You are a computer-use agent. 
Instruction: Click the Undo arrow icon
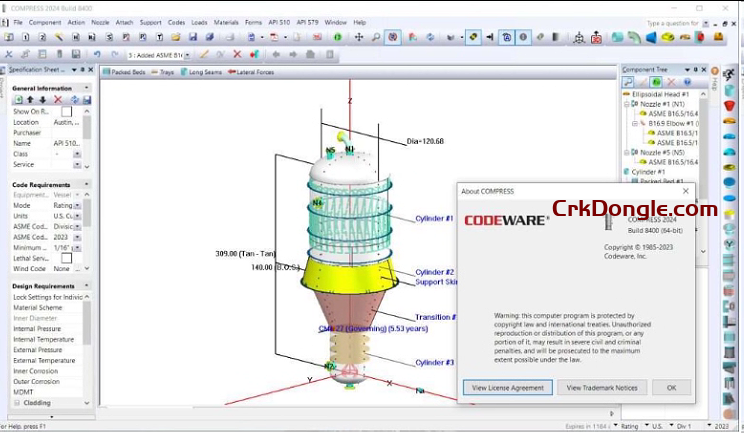pos(96,54)
